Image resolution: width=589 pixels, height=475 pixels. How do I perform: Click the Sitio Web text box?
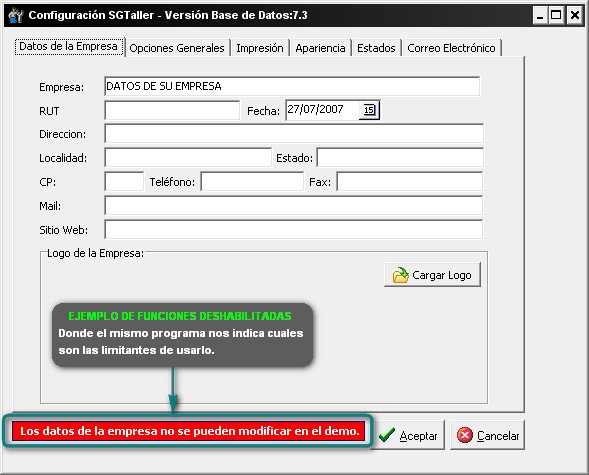pos(293,229)
